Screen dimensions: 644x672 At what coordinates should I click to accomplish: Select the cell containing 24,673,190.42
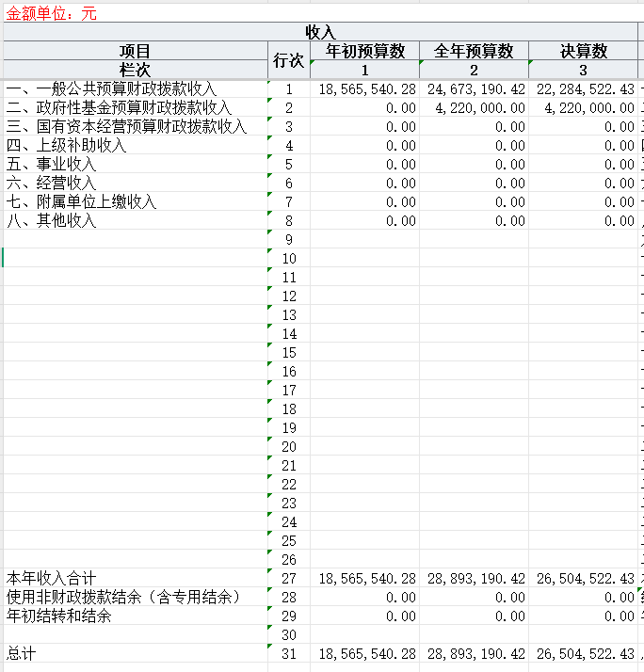pos(475,89)
